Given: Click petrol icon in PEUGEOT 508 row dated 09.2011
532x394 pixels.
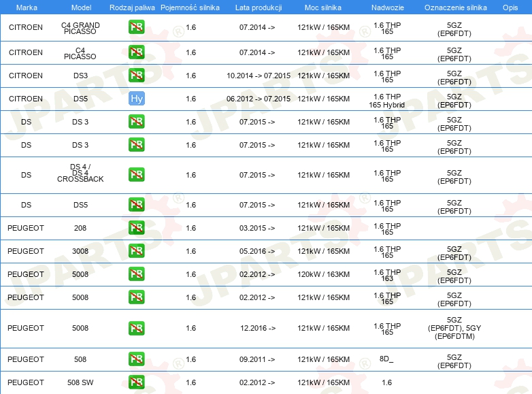Looking at the screenshot, I should tap(136, 359).
